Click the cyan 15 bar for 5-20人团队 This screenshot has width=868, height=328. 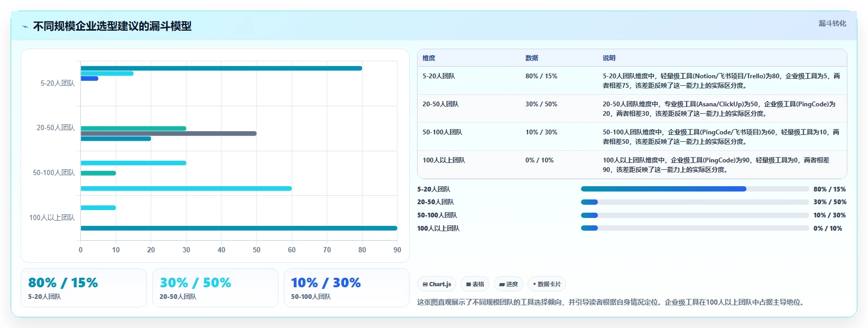point(107,74)
